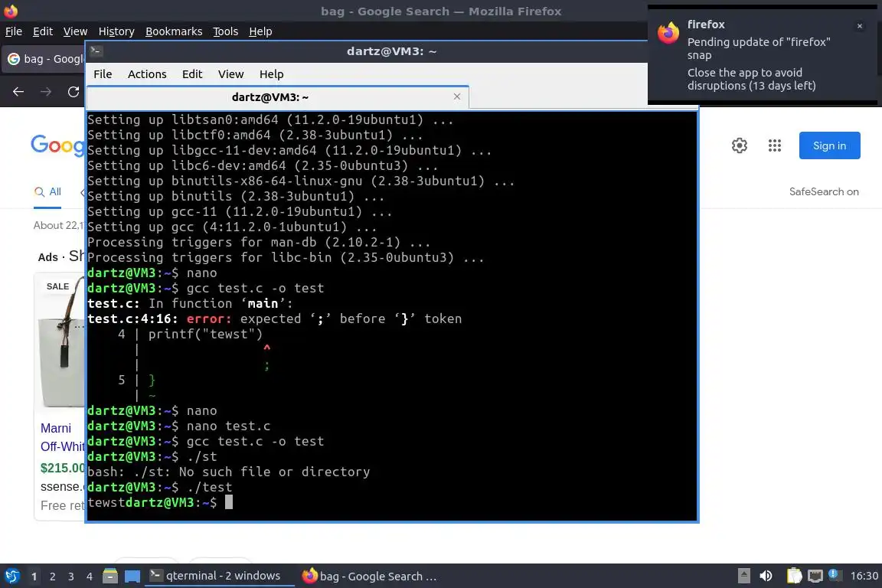Open the update notifier tray icon

pos(835,575)
